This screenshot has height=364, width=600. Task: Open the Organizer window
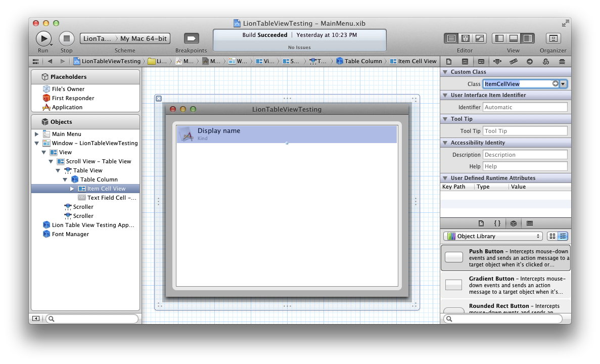coord(553,38)
